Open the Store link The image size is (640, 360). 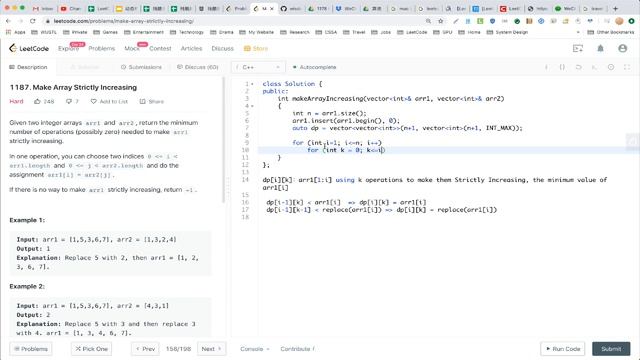(x=256, y=48)
